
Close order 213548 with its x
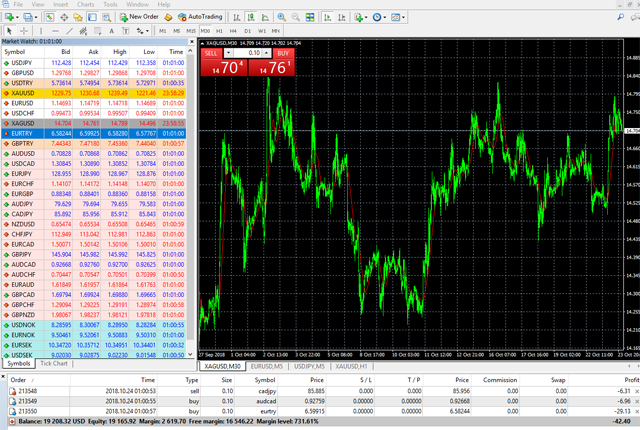[x=637, y=391]
